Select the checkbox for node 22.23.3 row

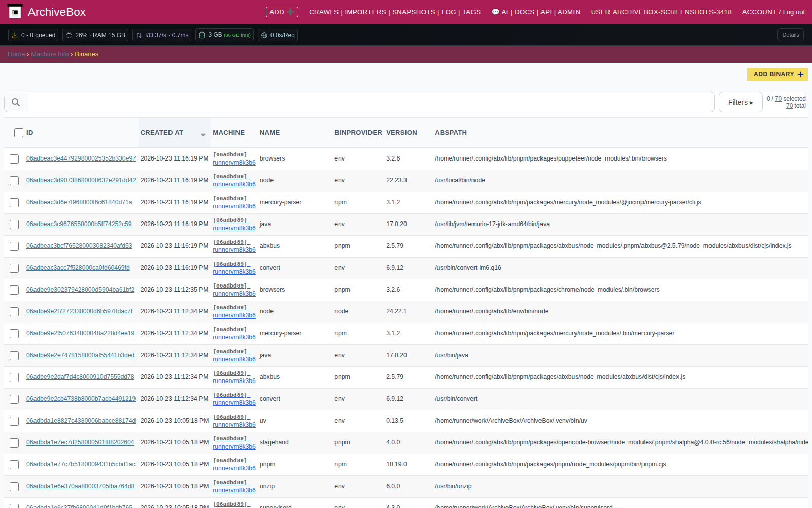[14, 181]
